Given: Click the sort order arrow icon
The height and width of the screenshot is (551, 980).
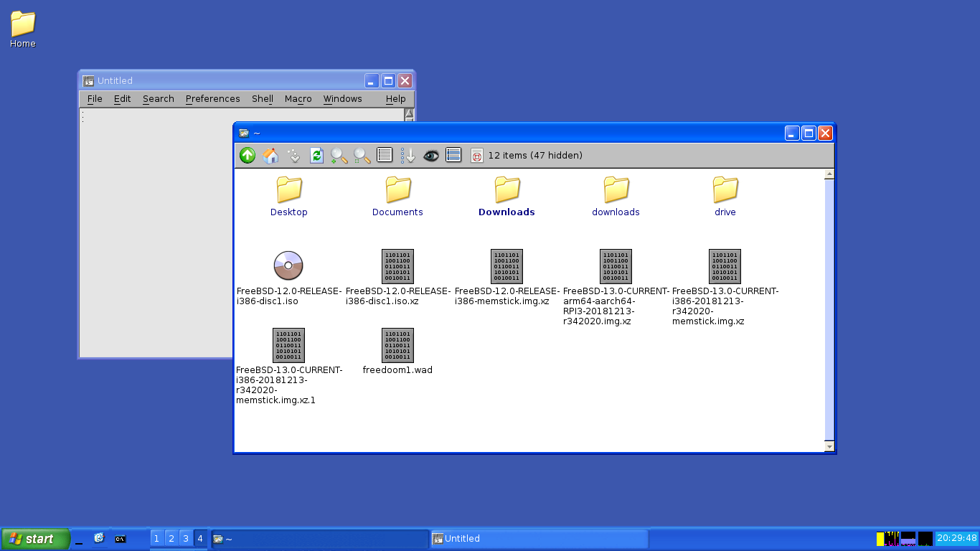Looking at the screenshot, I should pyautogui.click(x=407, y=155).
